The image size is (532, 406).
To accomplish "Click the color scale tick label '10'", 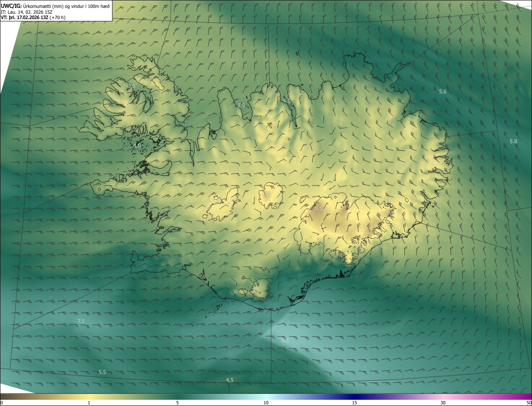I will tap(266, 403).
